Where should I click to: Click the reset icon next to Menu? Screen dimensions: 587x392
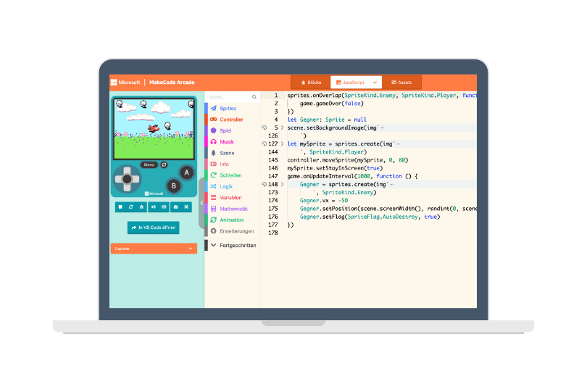tap(164, 164)
